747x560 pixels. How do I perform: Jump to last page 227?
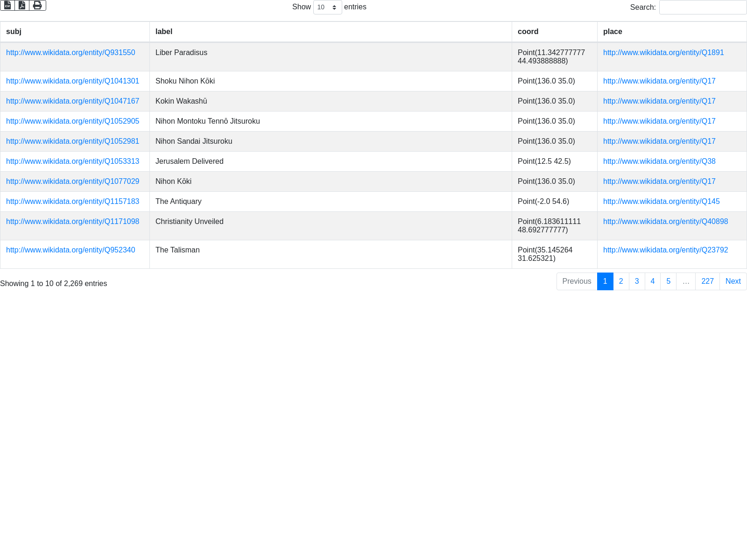707,281
